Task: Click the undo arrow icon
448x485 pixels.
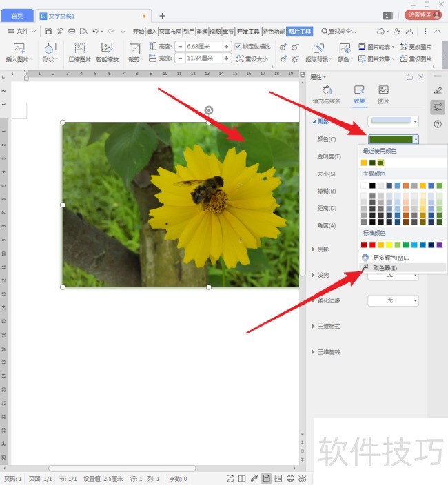Action: click(95, 31)
